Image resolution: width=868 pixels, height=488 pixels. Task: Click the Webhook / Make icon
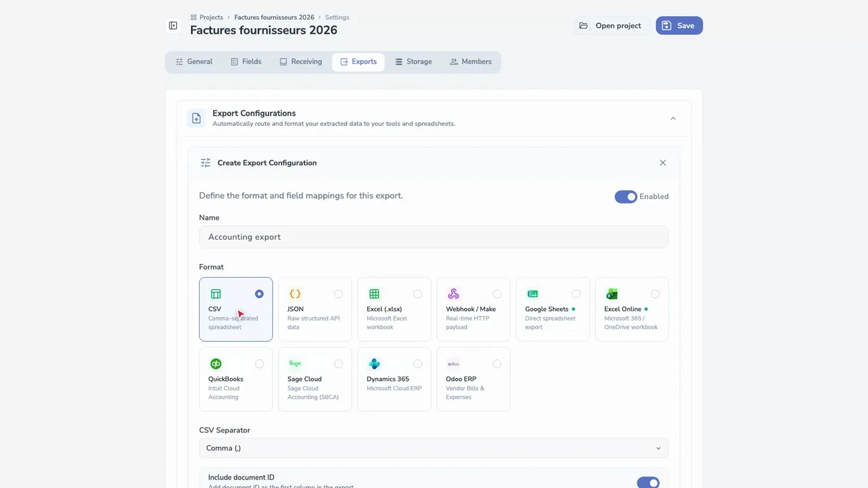click(x=453, y=294)
